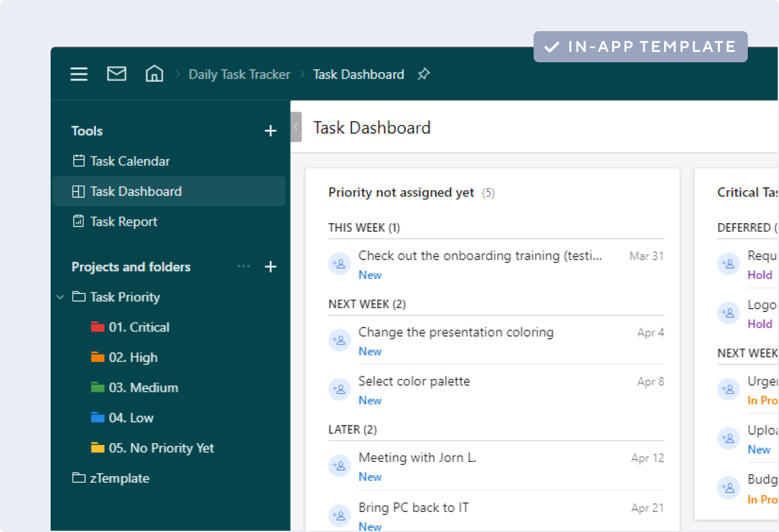
Task: Click Priority not assigned yet widget title
Action: tap(401, 193)
